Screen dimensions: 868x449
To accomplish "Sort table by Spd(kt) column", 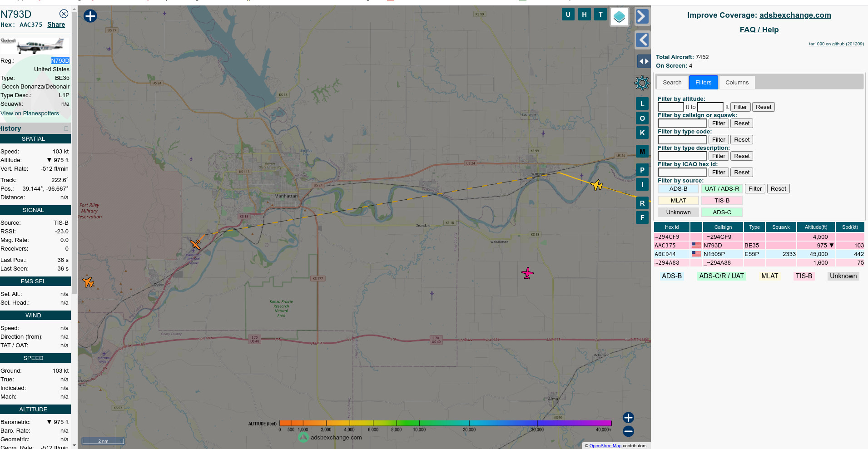I will click(850, 227).
